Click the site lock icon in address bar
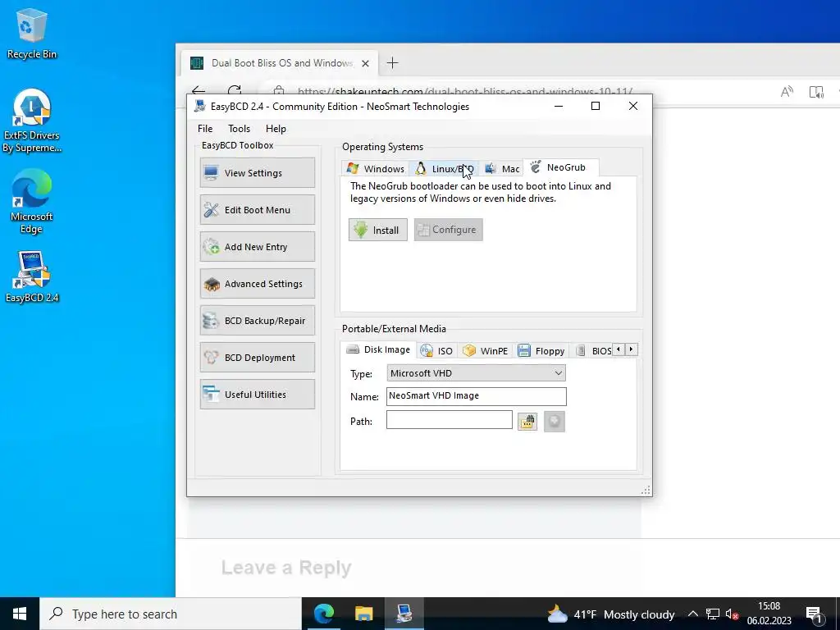The image size is (840, 630). coord(279,91)
